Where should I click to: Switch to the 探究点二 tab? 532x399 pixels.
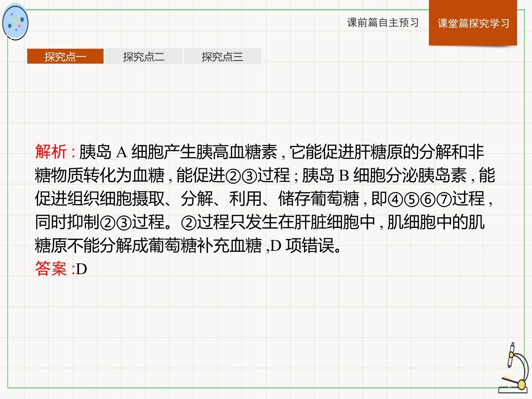(144, 57)
